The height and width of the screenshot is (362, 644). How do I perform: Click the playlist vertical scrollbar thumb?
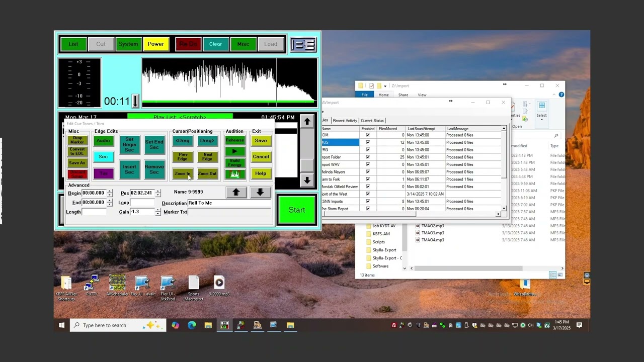coord(307,166)
